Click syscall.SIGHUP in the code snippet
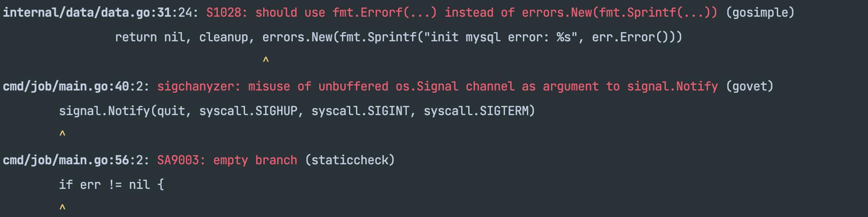This screenshot has width=868, height=217. (248, 111)
